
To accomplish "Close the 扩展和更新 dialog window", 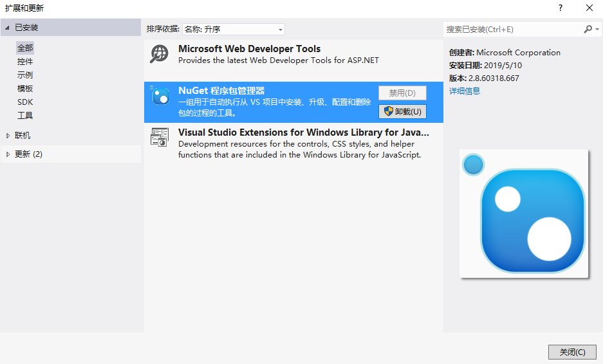I will (x=589, y=8).
